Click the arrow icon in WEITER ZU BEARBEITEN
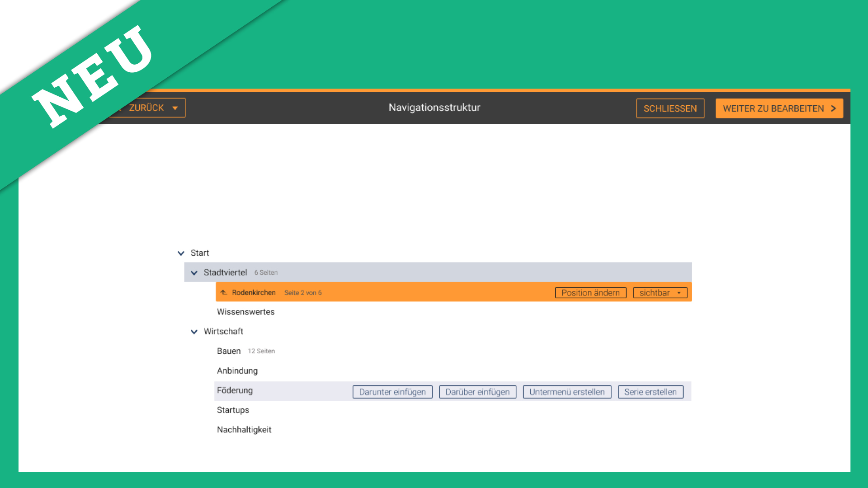Viewport: 868px width, 488px height. (x=833, y=108)
